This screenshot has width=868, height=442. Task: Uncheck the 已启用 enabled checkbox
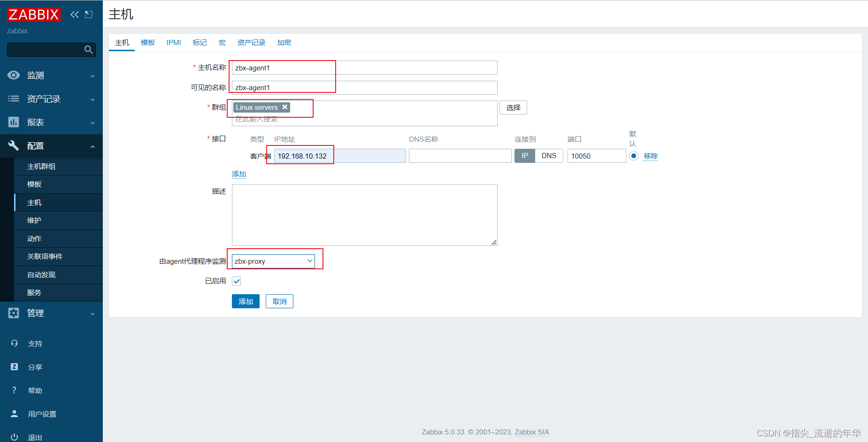pyautogui.click(x=237, y=281)
